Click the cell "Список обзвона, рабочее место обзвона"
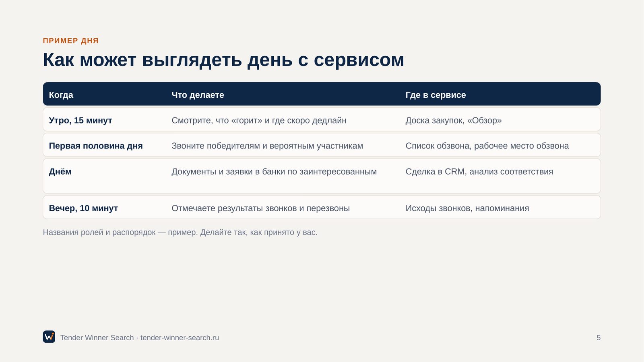 click(487, 146)
